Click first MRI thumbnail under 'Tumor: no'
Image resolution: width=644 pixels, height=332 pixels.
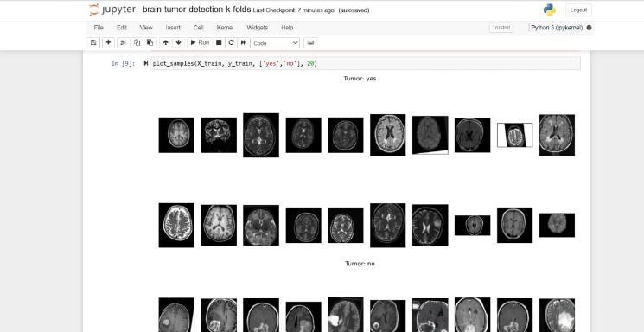(176, 315)
